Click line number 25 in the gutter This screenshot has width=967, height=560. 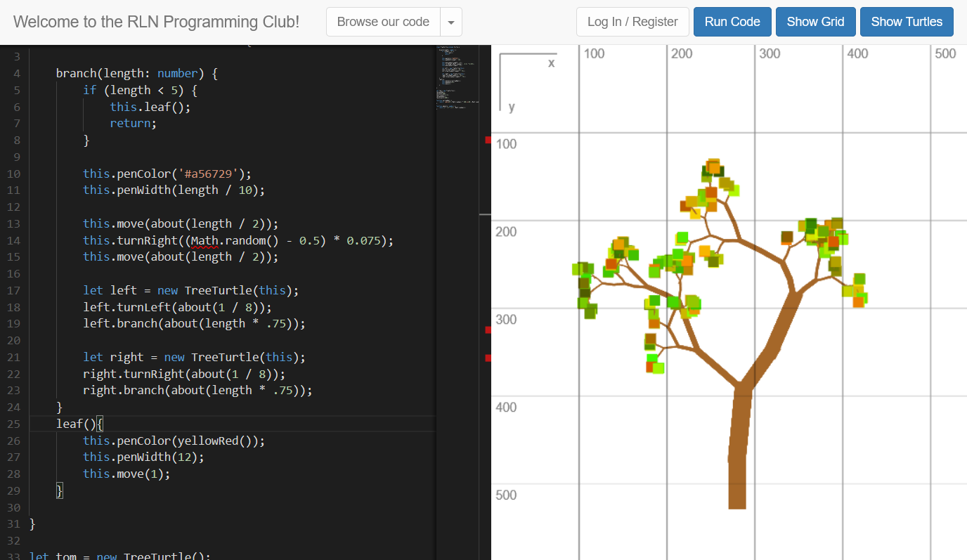click(13, 424)
